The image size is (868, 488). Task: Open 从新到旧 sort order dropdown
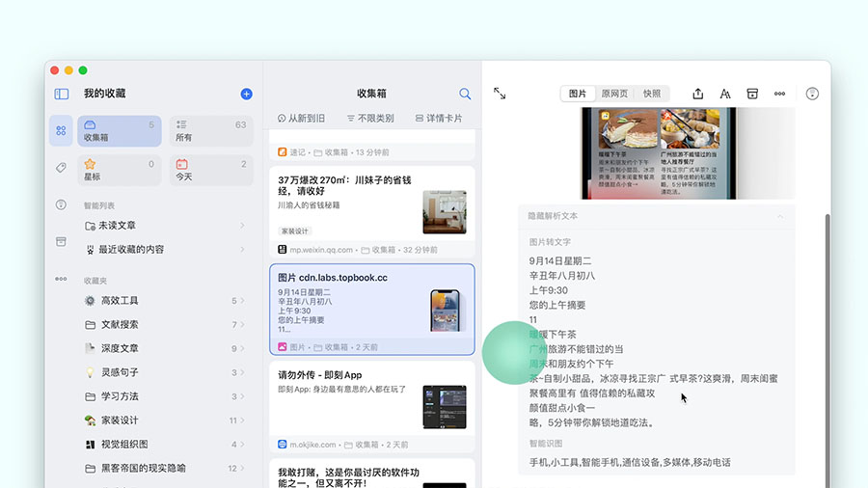[301, 119]
